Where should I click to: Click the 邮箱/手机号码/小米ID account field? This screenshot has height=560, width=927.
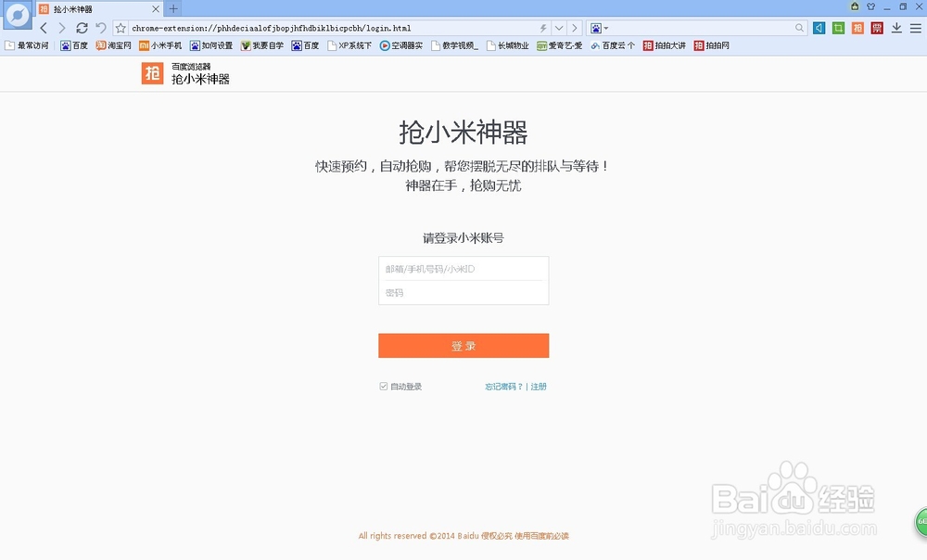[463, 269]
